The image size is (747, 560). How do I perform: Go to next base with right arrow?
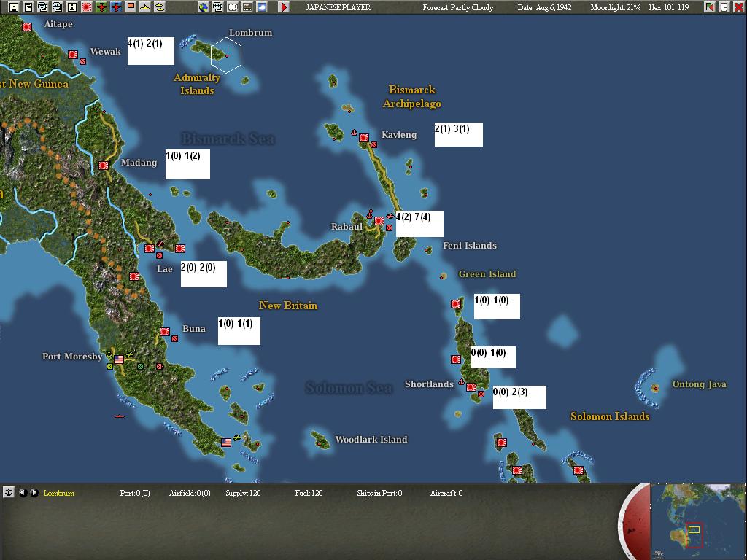[34, 493]
